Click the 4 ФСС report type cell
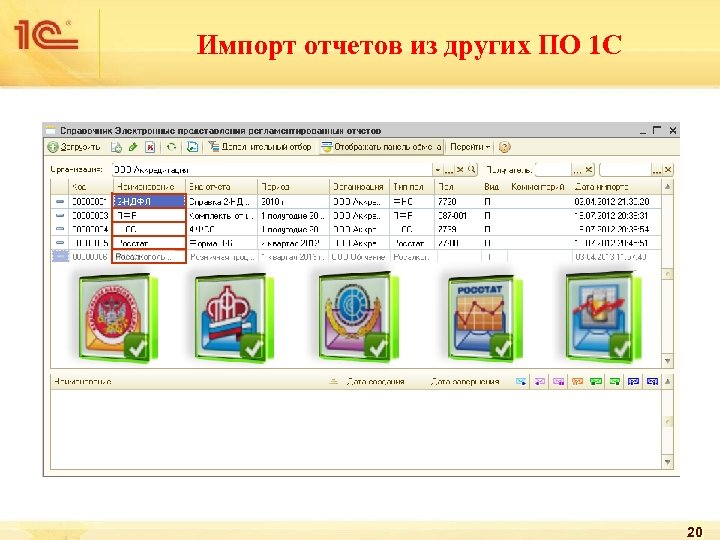The height and width of the screenshot is (540, 720). pos(222,229)
